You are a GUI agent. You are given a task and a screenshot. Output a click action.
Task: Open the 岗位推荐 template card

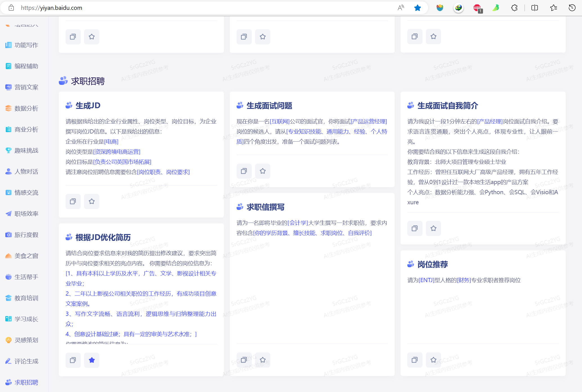432,264
